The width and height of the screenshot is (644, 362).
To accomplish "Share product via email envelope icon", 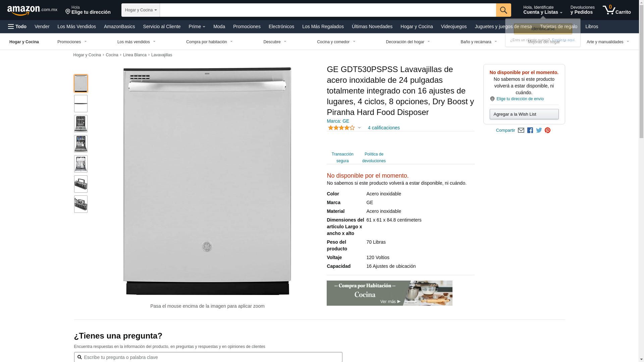I will [521, 130].
